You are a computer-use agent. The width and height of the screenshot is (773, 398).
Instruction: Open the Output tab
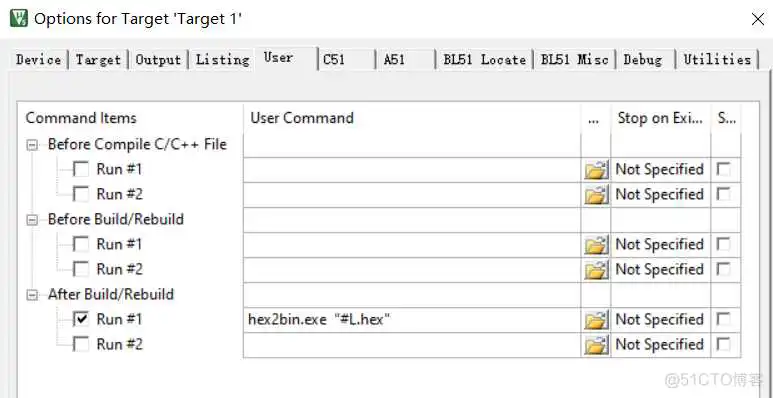[158, 60]
